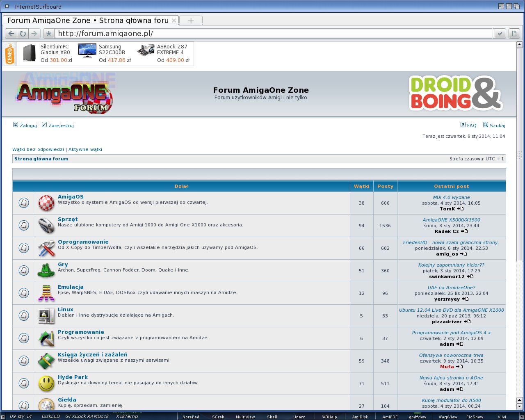This screenshot has width=525, height=420.
Task: Go forward with the browser forward arrow
Action: pos(34,34)
